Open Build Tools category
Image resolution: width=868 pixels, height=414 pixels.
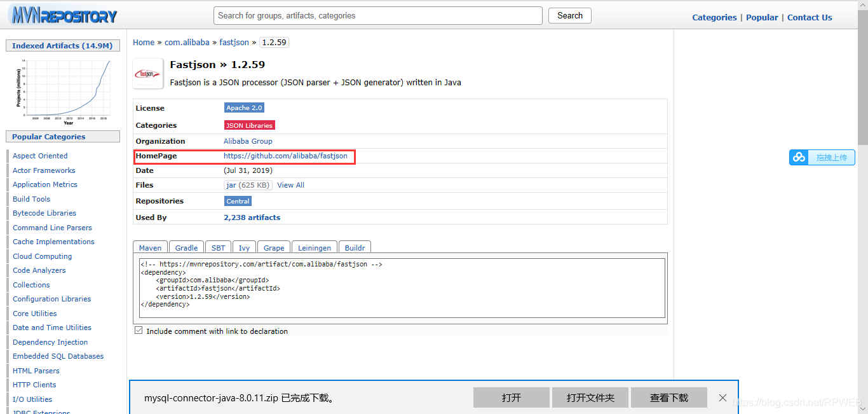coord(31,199)
